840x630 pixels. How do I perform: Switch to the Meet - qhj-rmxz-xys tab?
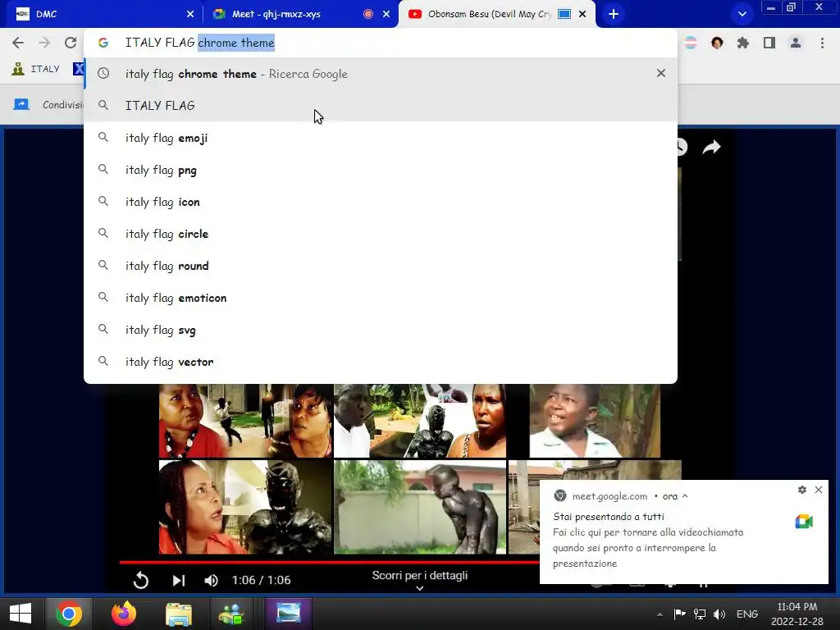(x=300, y=14)
